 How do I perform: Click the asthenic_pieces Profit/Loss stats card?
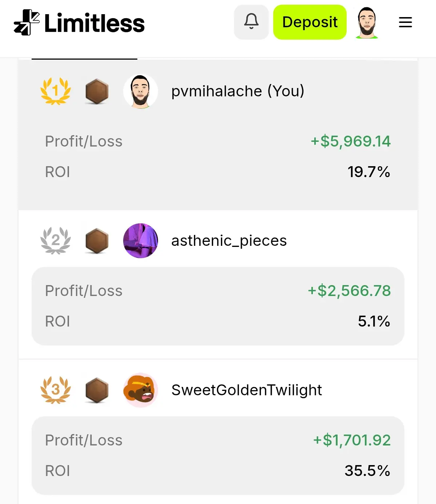point(218,306)
